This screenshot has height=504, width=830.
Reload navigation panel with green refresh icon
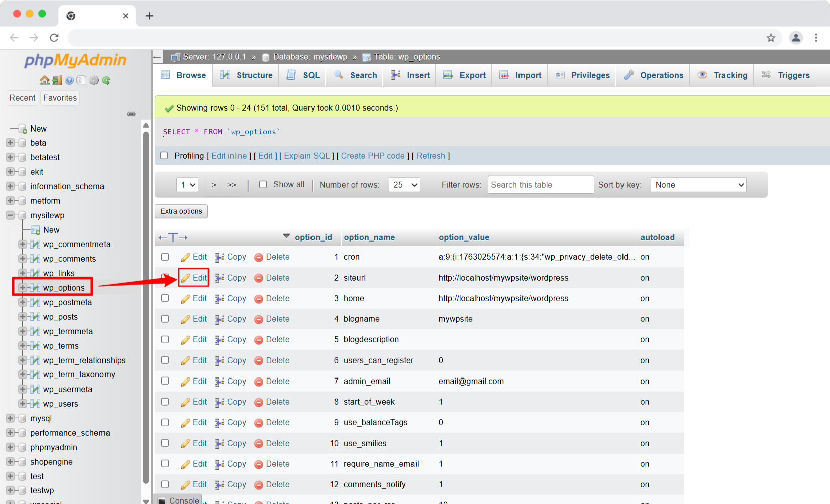pos(106,80)
